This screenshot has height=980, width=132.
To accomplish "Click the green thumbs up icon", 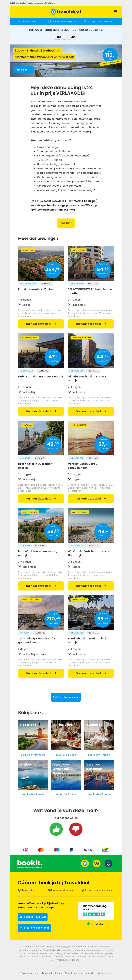I will click(x=56, y=829).
